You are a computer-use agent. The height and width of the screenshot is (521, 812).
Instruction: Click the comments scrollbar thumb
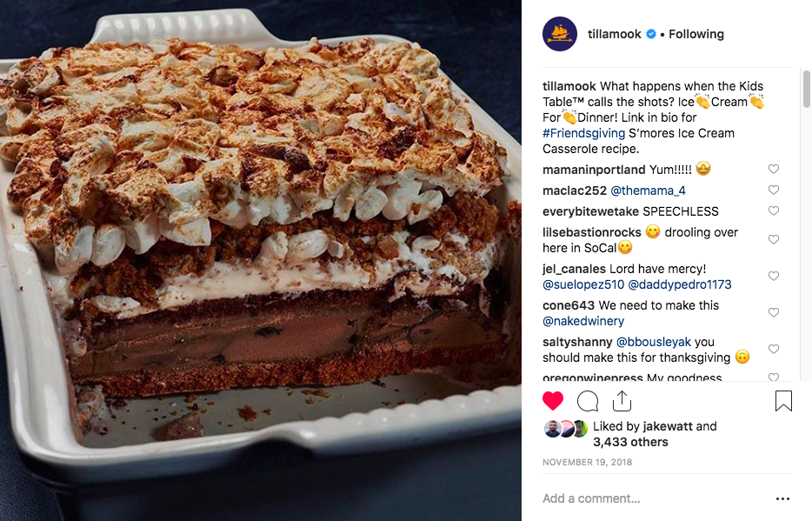[x=806, y=89]
